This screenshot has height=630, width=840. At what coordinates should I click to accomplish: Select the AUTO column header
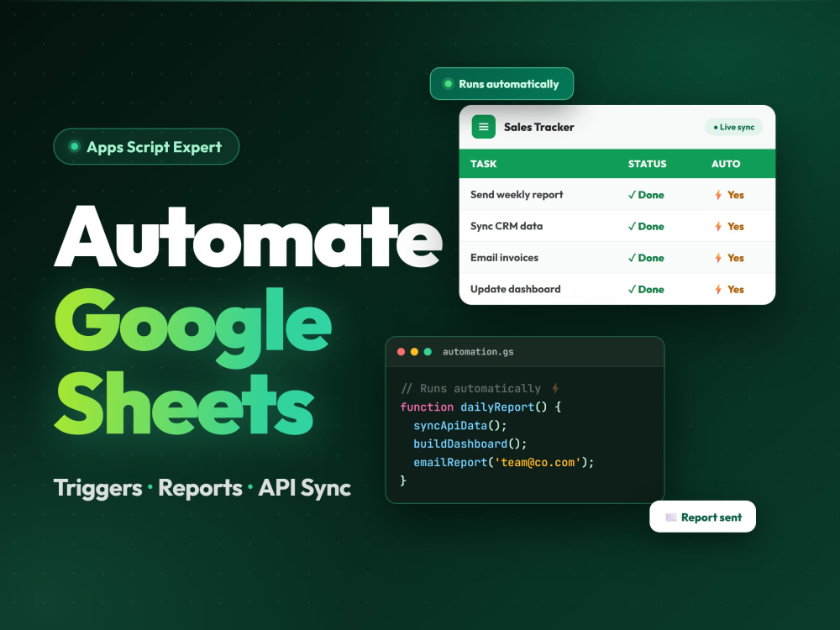point(726,164)
